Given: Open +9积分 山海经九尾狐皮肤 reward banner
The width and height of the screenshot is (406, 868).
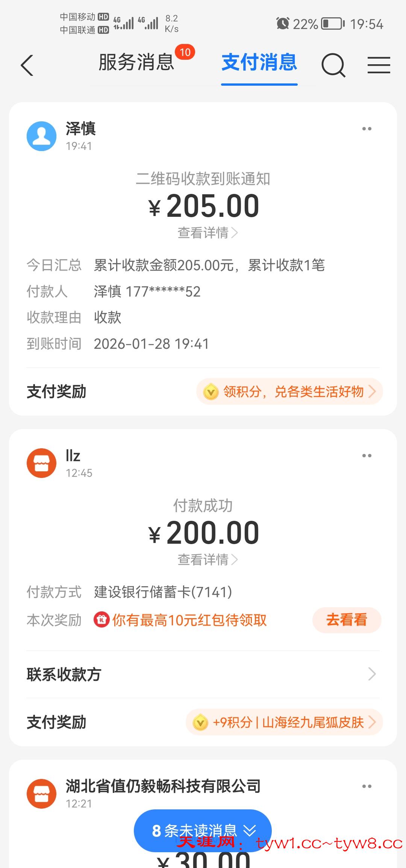Looking at the screenshot, I should click(x=284, y=722).
